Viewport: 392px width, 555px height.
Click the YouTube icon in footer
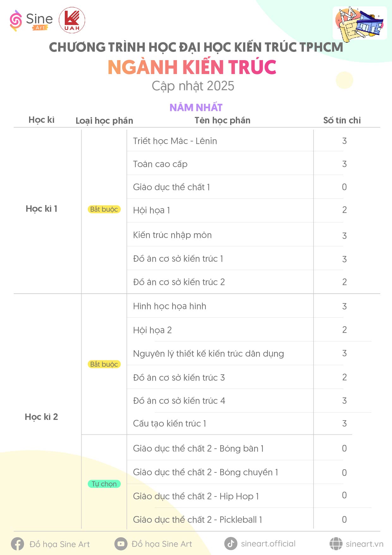(121, 544)
